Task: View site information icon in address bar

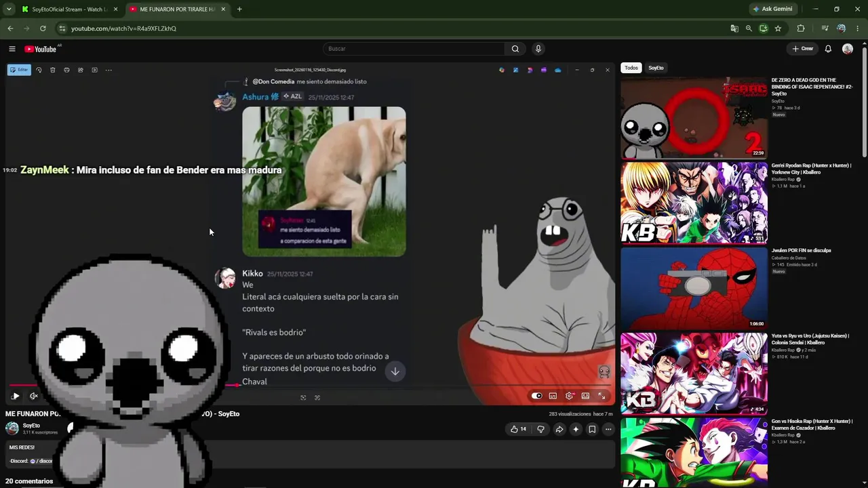Action: 62,28
